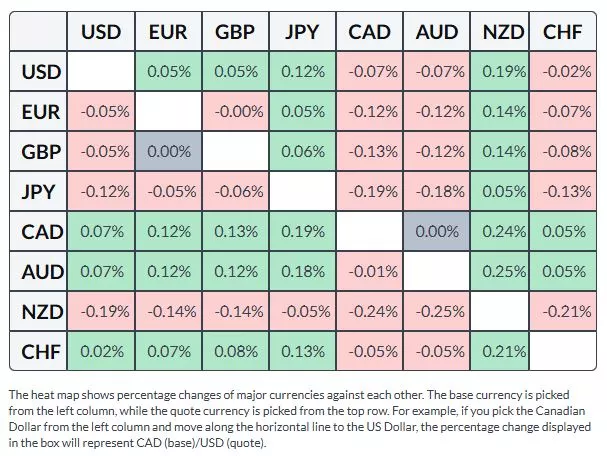The image size is (607, 456).
Task: Select the NZD/CHF -0.21% cell
Action: pyautogui.click(x=563, y=311)
